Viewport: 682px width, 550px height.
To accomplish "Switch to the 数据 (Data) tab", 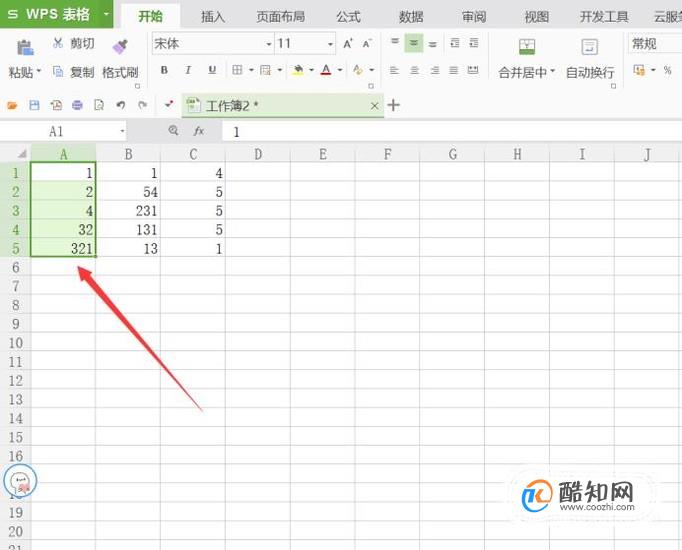I will tap(411, 17).
